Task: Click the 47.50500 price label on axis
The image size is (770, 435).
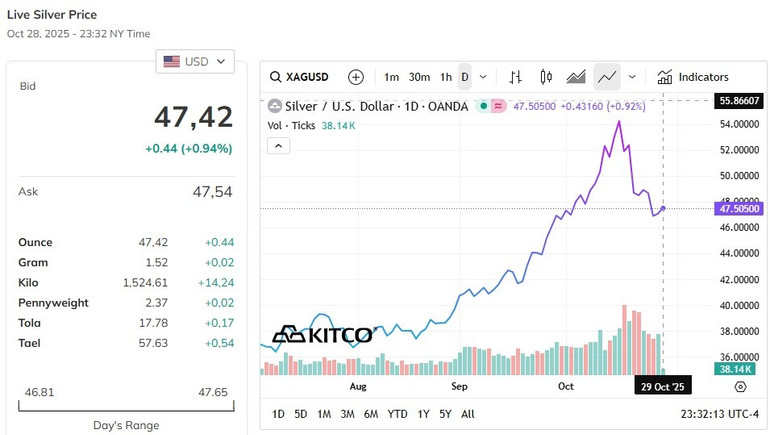Action: coord(740,209)
